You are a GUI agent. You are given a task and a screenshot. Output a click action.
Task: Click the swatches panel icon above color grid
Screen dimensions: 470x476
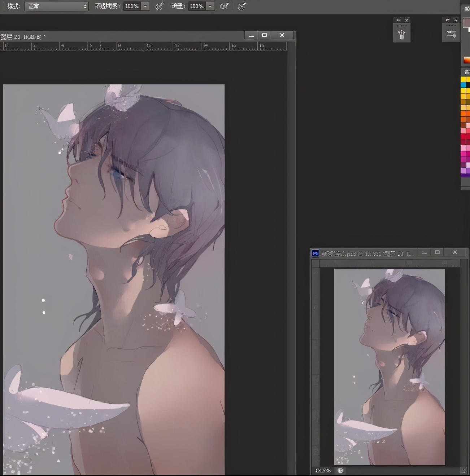pyautogui.click(x=467, y=72)
